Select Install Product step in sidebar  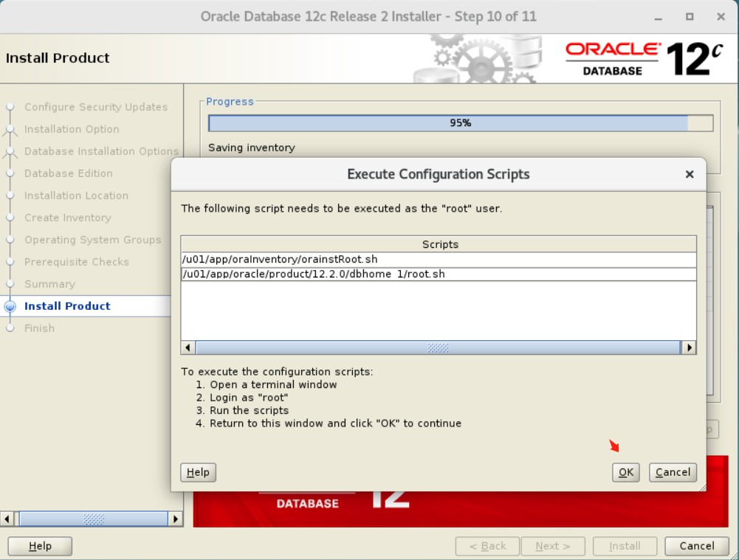pos(67,306)
